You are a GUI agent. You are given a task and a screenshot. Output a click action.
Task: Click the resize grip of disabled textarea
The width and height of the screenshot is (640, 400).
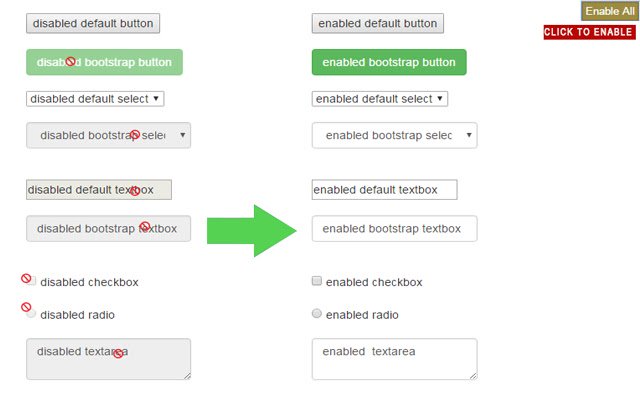pos(187,376)
